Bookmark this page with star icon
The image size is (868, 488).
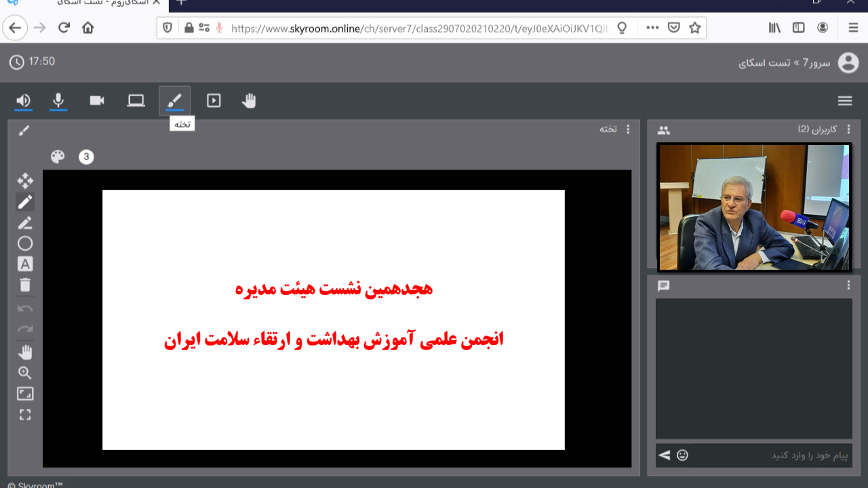(x=695, y=28)
